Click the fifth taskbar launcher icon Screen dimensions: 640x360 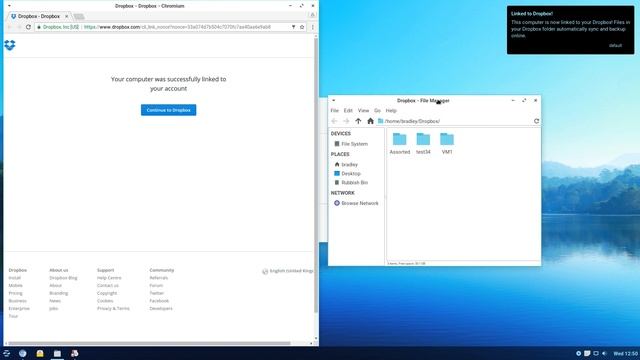tap(74, 353)
